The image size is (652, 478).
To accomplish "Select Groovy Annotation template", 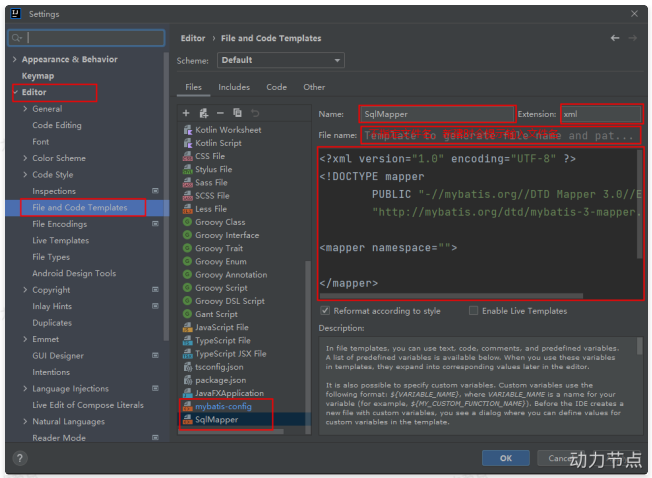I will tap(231, 275).
